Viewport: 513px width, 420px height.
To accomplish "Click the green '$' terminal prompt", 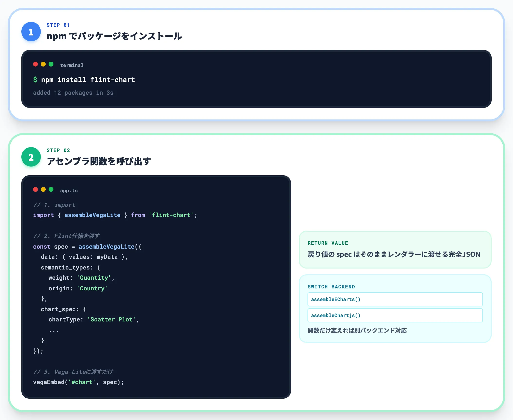I will click(x=35, y=80).
